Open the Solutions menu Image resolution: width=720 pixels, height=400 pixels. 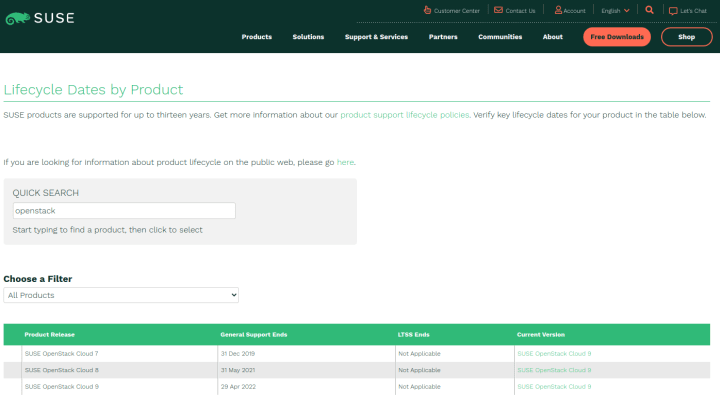pos(308,37)
